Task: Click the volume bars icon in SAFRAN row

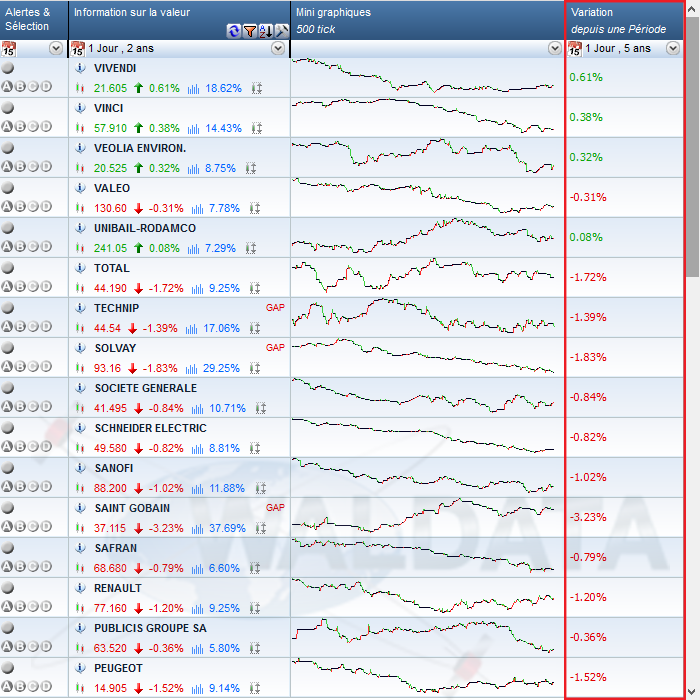Action: coord(197,569)
